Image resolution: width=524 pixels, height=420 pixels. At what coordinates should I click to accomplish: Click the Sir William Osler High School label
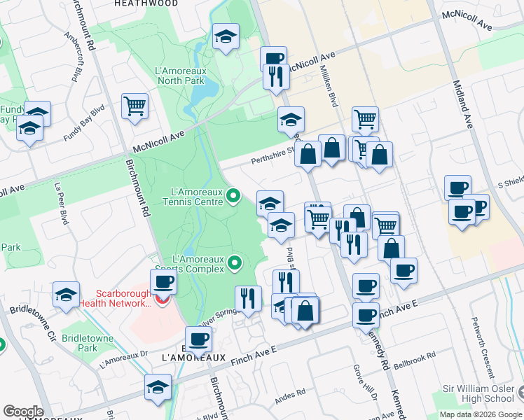point(478,393)
